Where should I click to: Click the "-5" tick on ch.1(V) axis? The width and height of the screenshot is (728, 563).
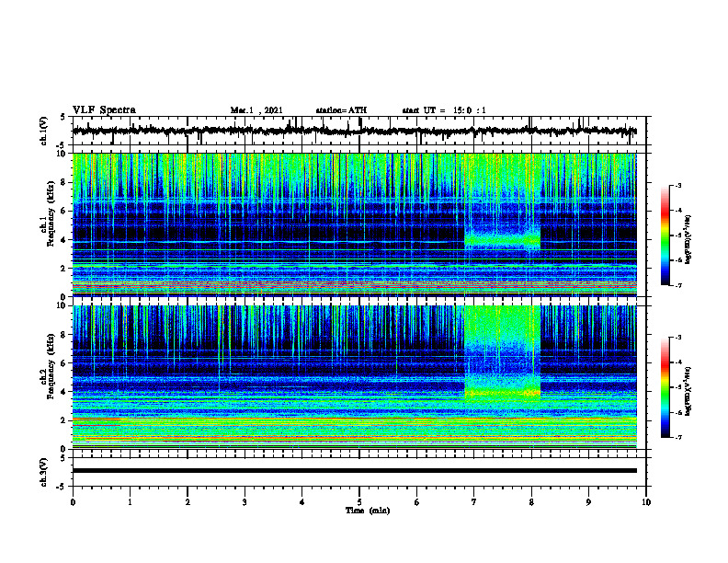62,144
